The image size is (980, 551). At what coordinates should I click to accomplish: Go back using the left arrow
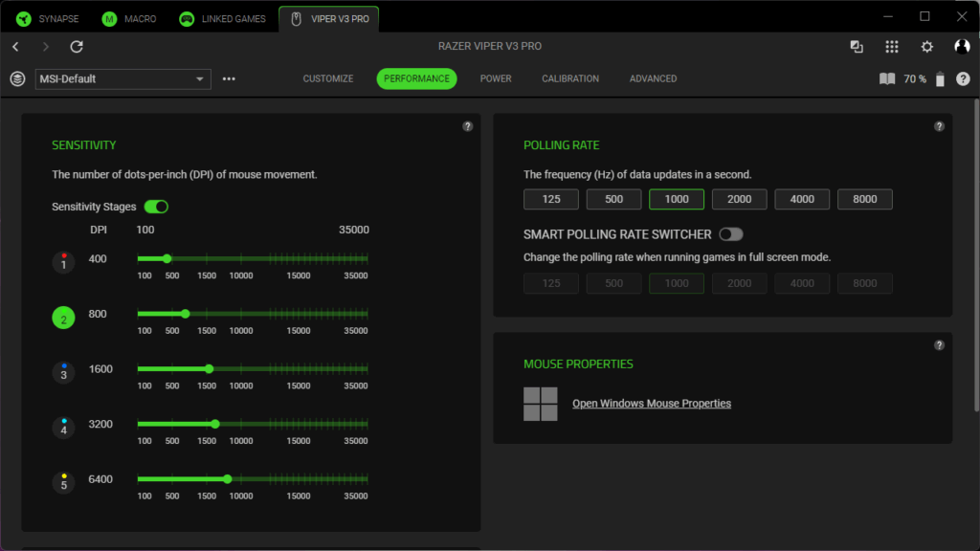pos(16,47)
